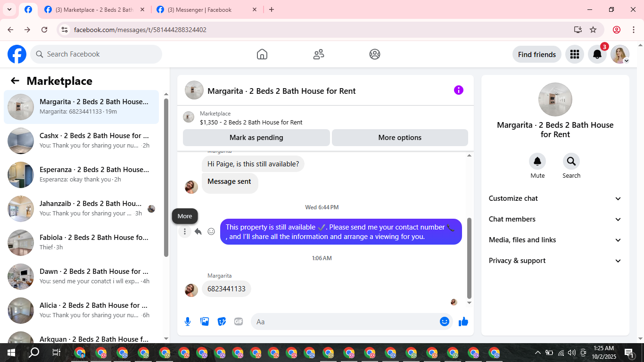Open a new browser tab
This screenshot has height=362, width=644.
pyautogui.click(x=272, y=9)
